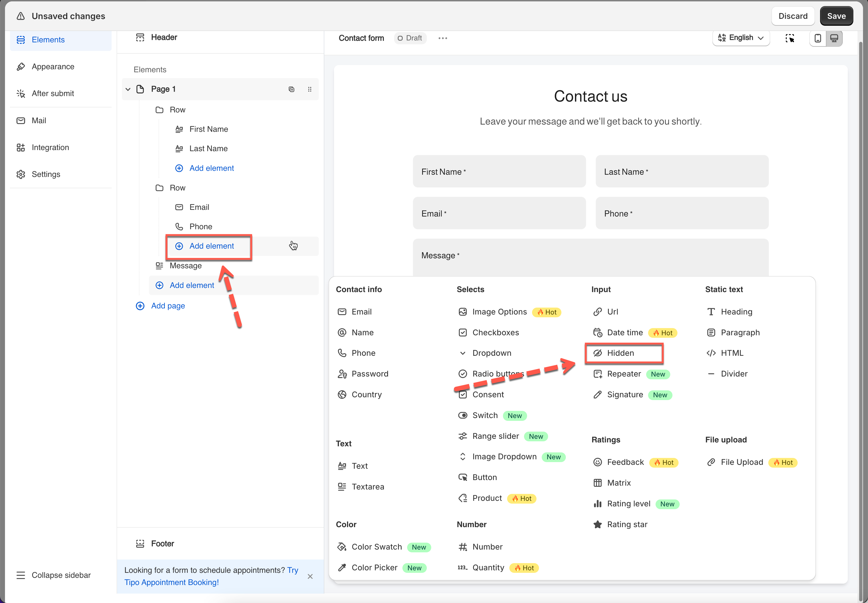Screen dimensions: 868x603
Task: Add a Signature element
Action: tap(625, 395)
